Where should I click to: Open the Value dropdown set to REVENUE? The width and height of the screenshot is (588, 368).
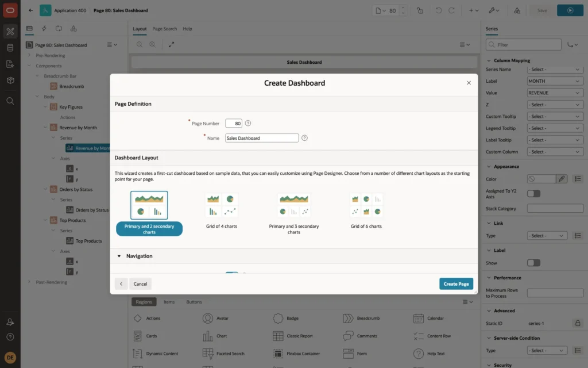(555, 93)
